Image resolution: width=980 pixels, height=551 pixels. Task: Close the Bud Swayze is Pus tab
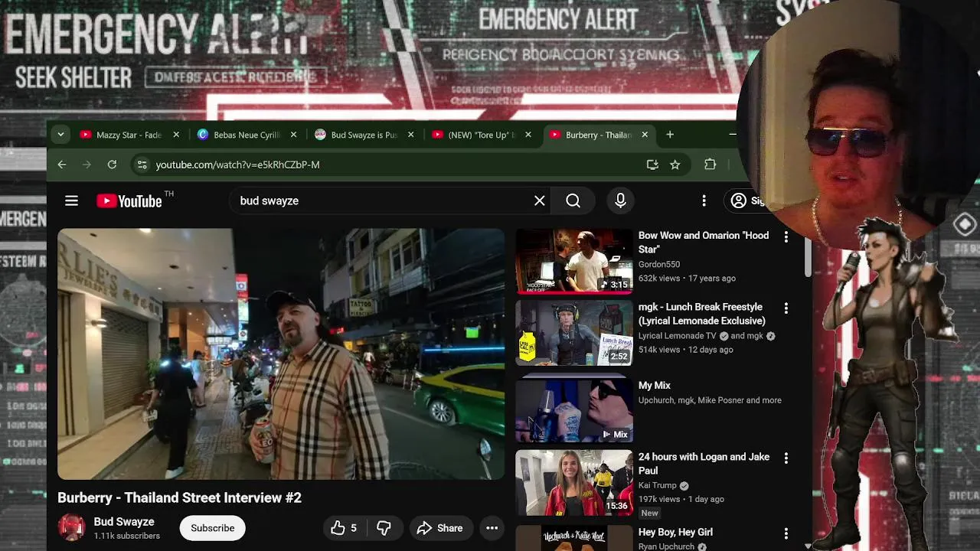tap(410, 135)
